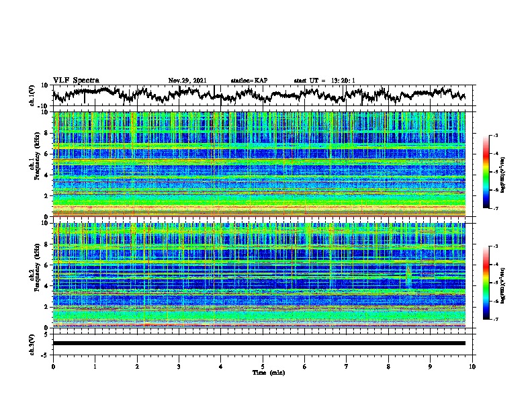
Task: Click time axis tick label 6
Action: (x=305, y=367)
